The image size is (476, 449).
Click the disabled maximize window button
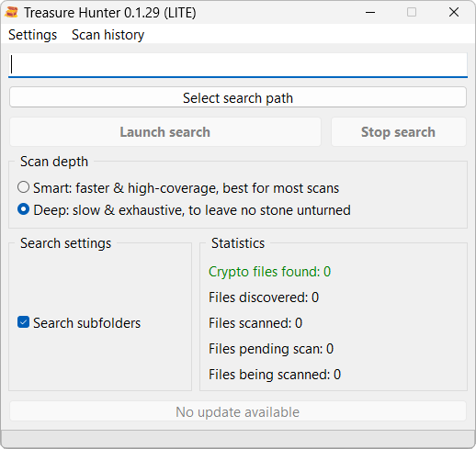(x=412, y=12)
